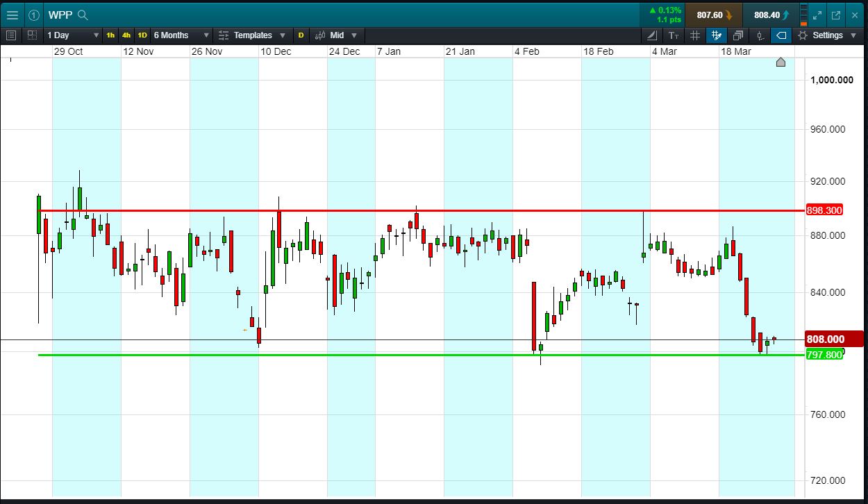The height and width of the screenshot is (504, 868).
Task: Click the stacked windows clone chart icon
Action: click(737, 35)
